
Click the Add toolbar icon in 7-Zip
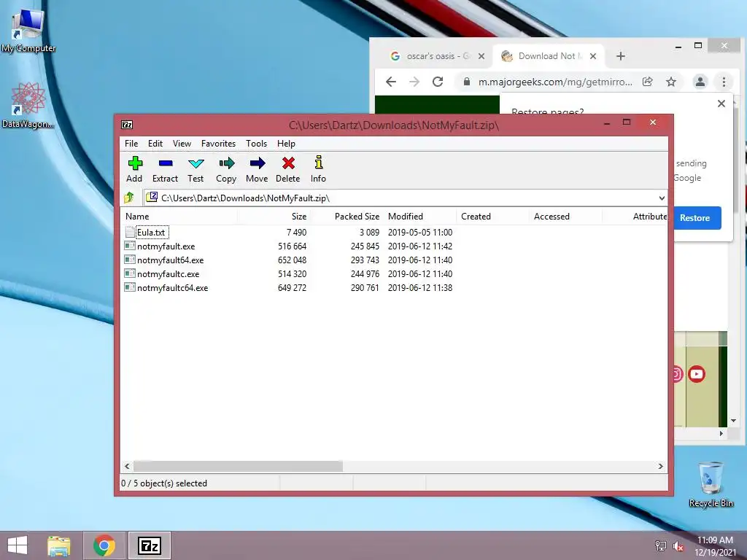tap(135, 163)
